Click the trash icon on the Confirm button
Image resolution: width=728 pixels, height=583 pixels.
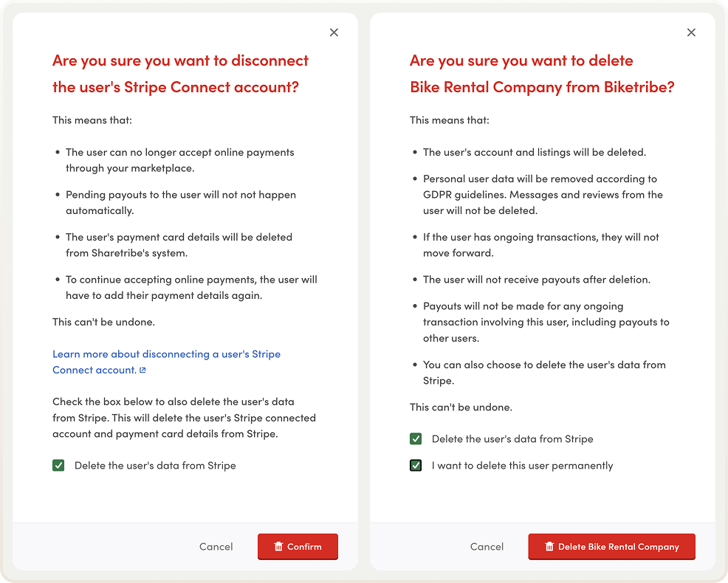pyautogui.click(x=279, y=547)
